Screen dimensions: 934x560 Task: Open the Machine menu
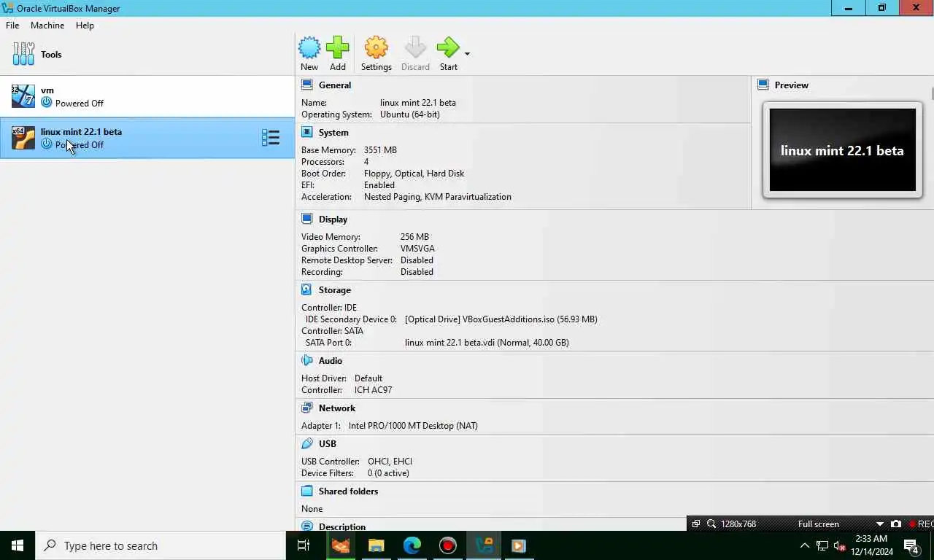(x=47, y=25)
